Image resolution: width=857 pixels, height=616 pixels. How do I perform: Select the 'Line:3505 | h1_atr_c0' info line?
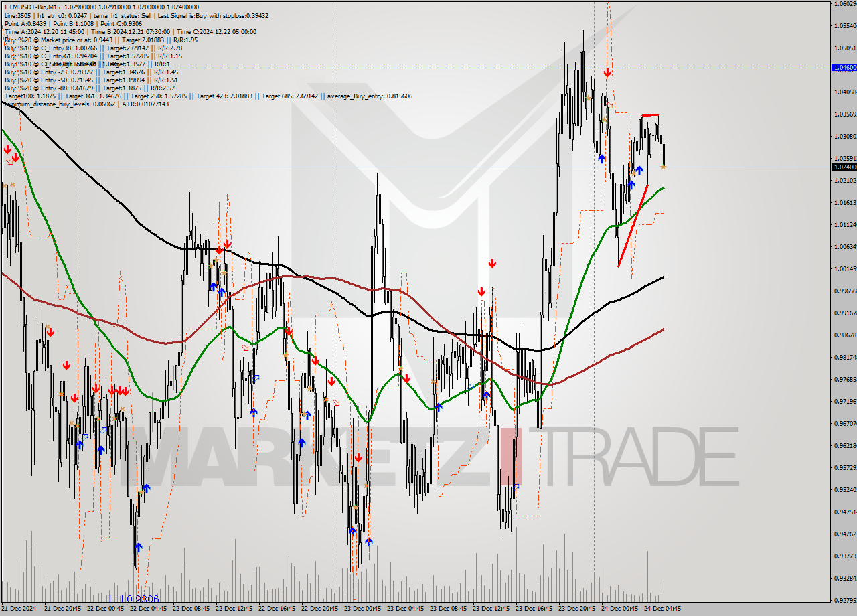click(x=137, y=15)
